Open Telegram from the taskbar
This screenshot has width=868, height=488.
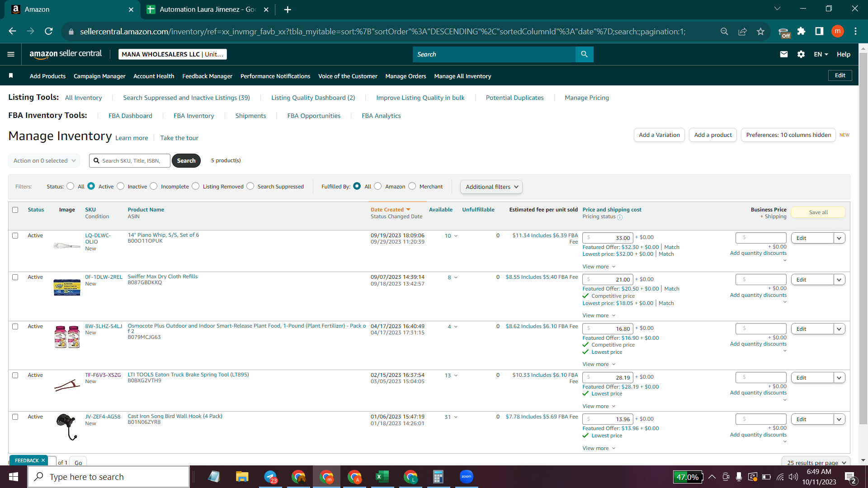click(x=271, y=477)
